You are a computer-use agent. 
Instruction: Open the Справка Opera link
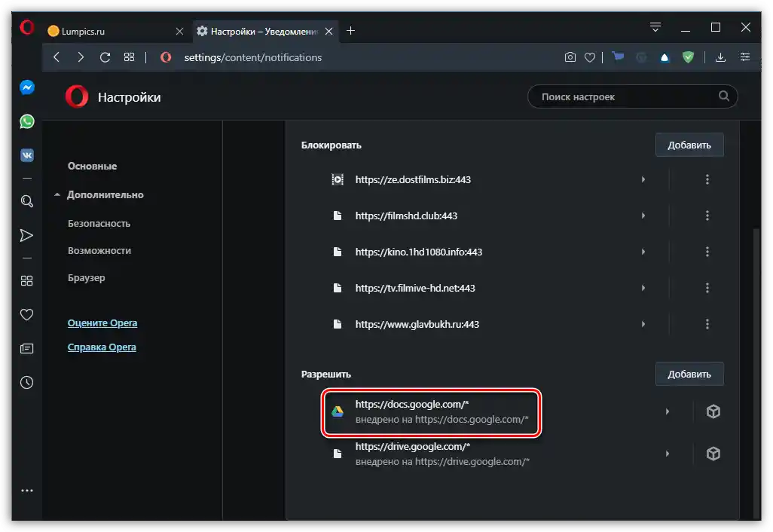pyautogui.click(x=102, y=347)
